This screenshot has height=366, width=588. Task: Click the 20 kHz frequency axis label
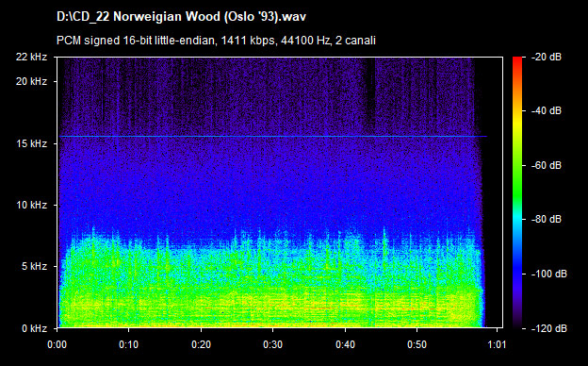click(31, 81)
